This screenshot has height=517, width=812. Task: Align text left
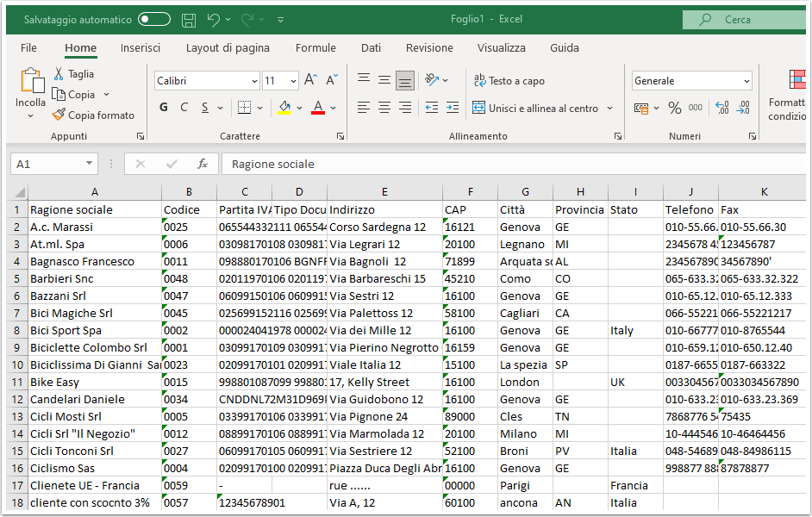[364, 108]
